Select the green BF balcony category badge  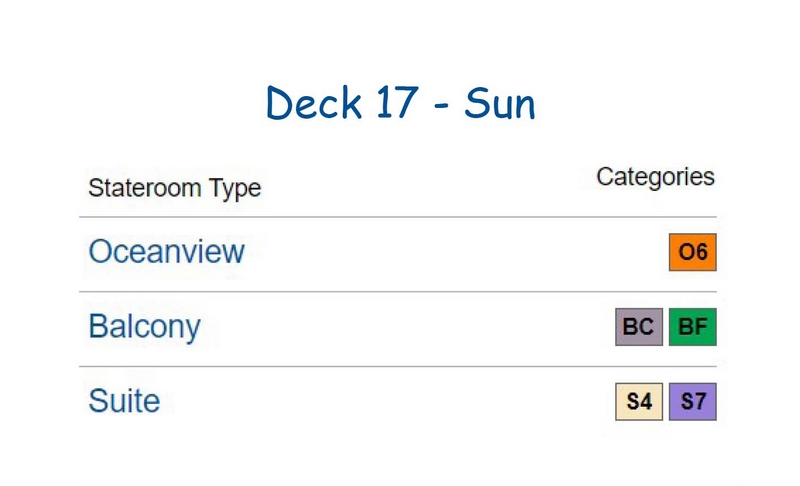pos(692,327)
